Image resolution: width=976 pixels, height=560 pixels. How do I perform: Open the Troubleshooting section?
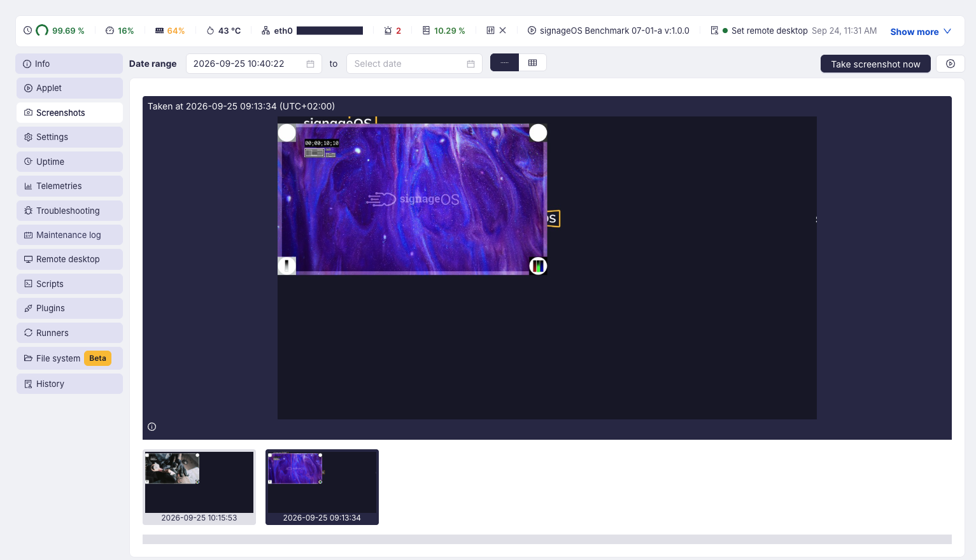(x=69, y=211)
